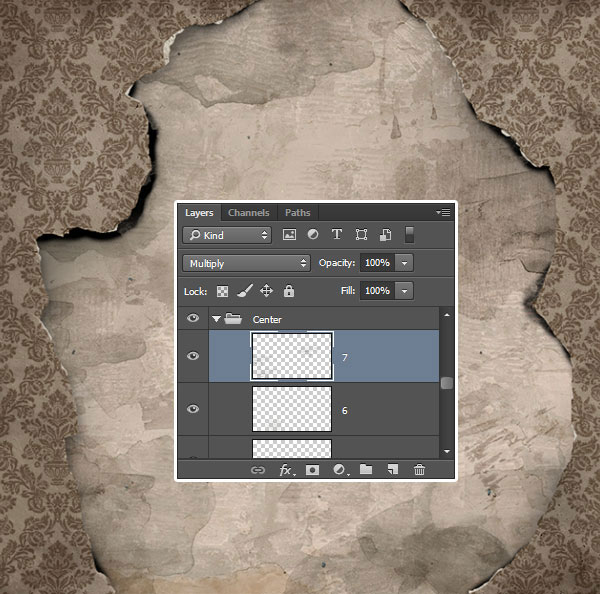Toggle the layer filtering switch
Screen dimensions: 600x594
409,235
